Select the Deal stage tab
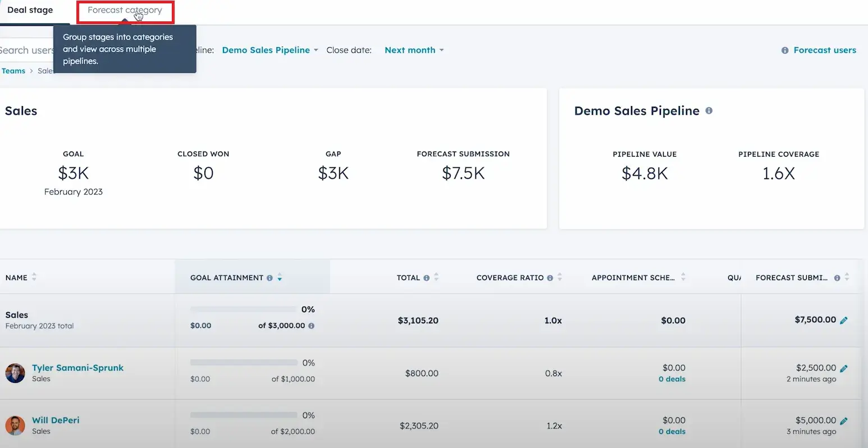The image size is (868, 448). click(30, 10)
